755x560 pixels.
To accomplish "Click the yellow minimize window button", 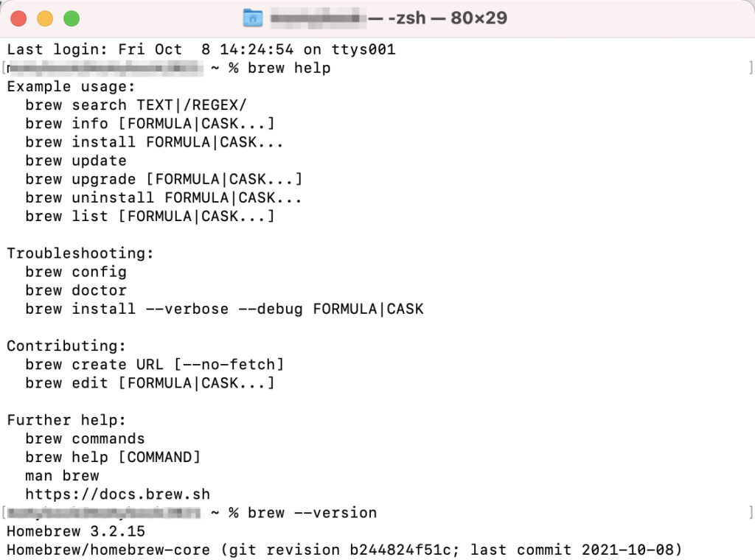I will pos(45,18).
